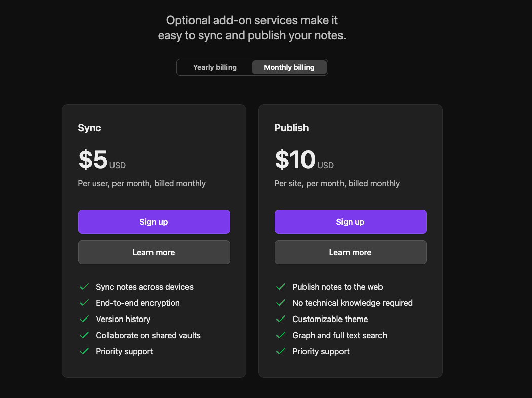Click the Sync plan heading
The image size is (532, 398).
click(90, 128)
